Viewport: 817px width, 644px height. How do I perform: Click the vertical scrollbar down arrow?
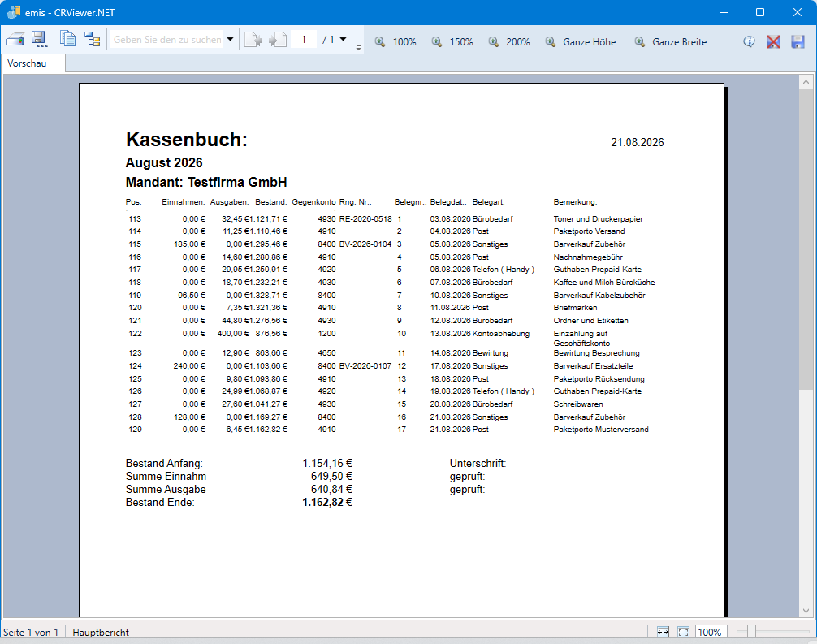pyautogui.click(x=806, y=610)
